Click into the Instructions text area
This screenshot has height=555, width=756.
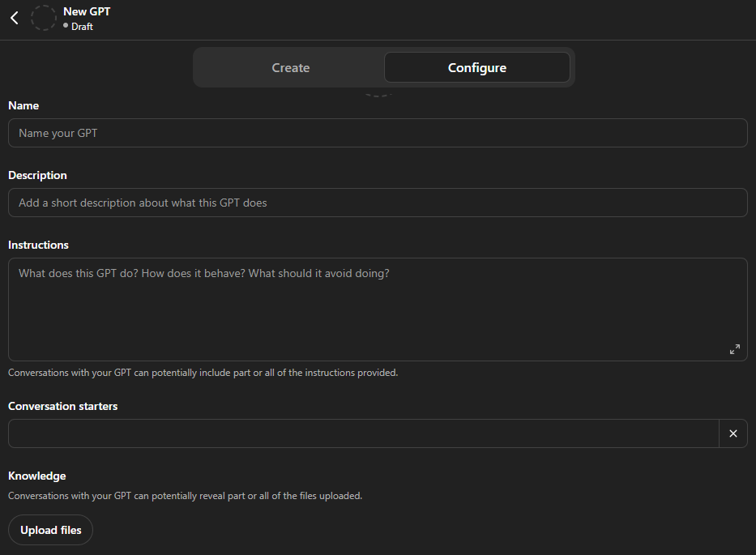pos(378,310)
